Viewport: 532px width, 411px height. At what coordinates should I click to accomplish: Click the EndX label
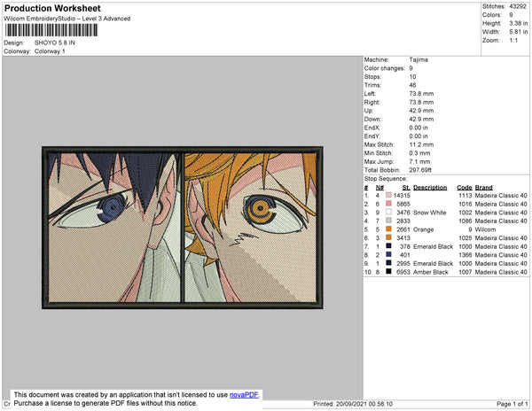[x=372, y=128]
